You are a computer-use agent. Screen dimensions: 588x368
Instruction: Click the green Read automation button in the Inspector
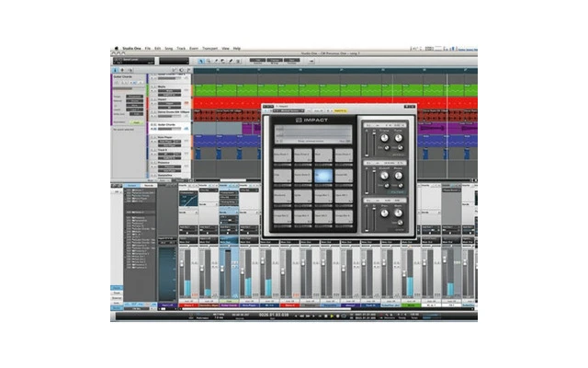click(x=137, y=122)
